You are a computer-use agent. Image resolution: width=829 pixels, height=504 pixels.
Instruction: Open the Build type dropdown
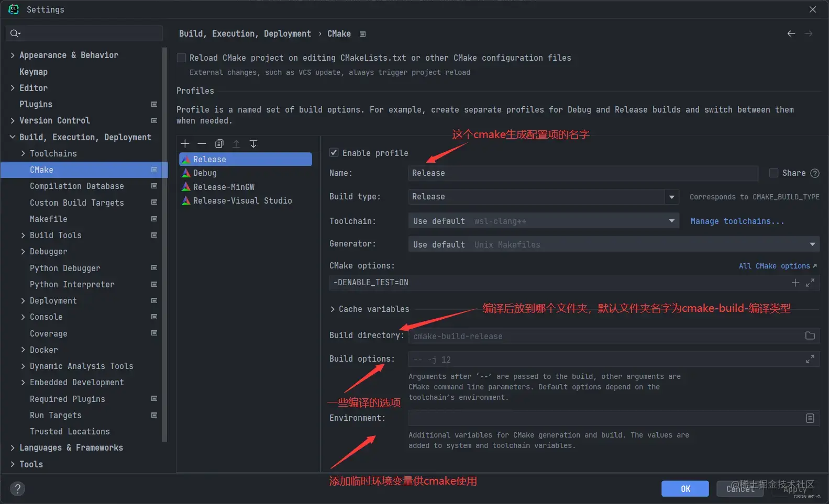(x=671, y=197)
